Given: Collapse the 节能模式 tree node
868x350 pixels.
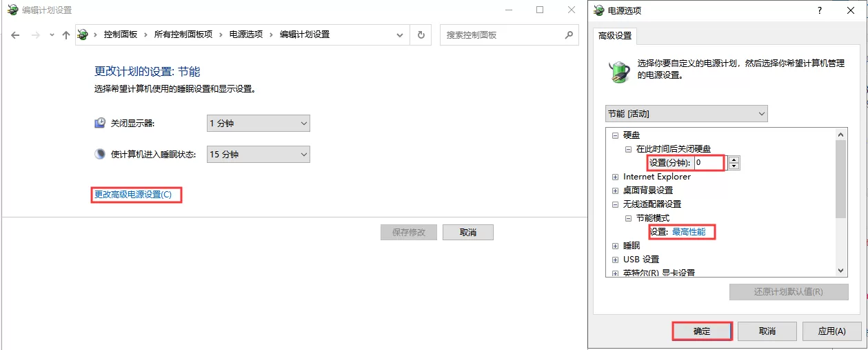Looking at the screenshot, I should pyautogui.click(x=628, y=218).
